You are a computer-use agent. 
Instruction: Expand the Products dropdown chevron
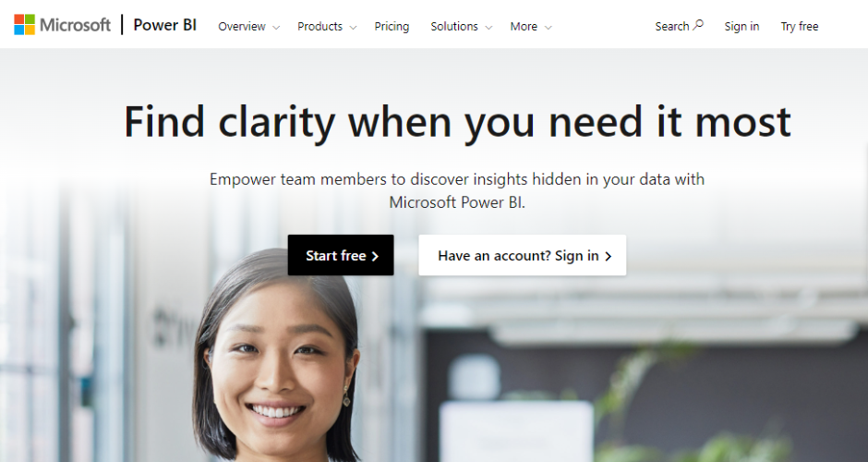click(353, 27)
